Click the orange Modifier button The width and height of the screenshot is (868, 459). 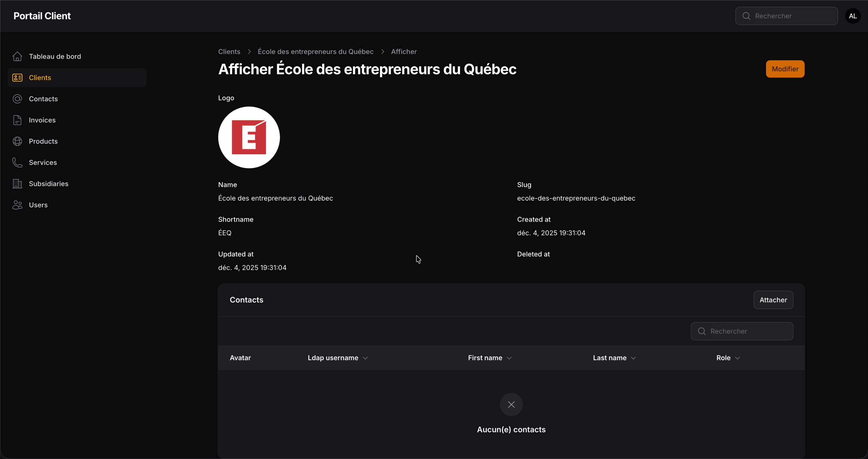pos(785,69)
